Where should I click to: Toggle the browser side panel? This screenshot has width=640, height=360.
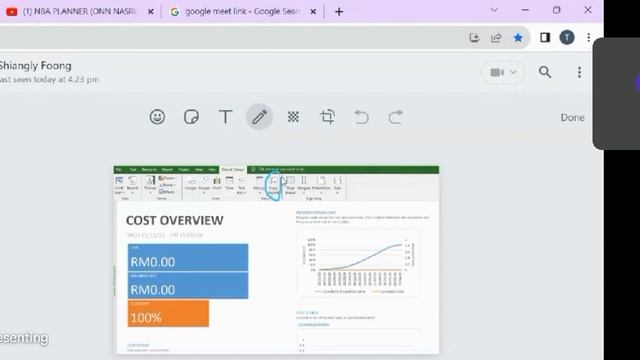click(545, 38)
